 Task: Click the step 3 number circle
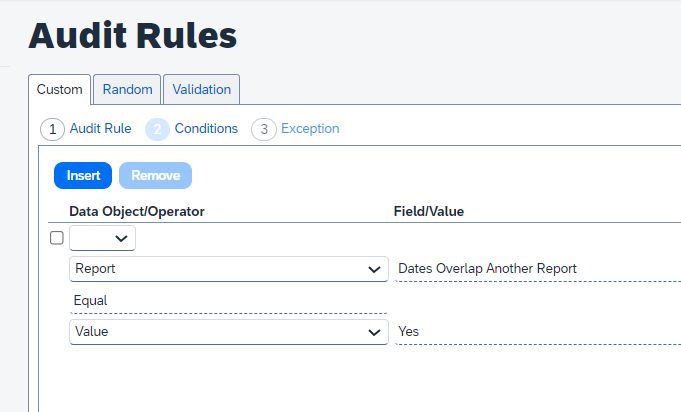point(263,129)
